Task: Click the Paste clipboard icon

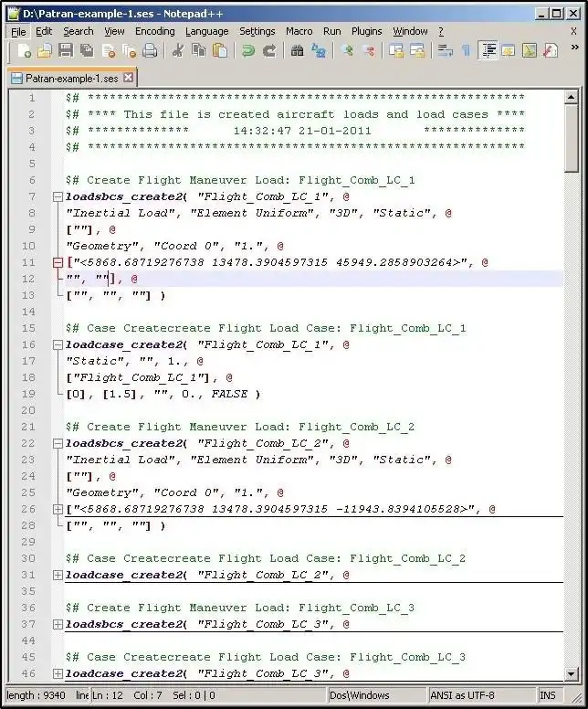Action: (x=220, y=50)
